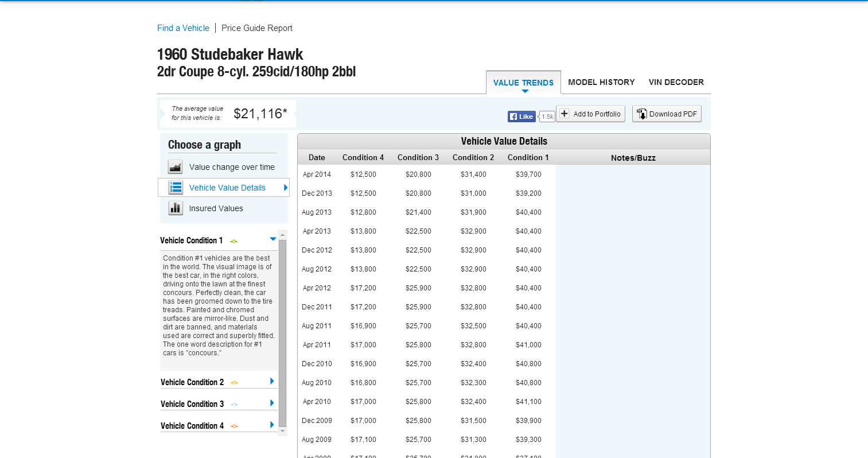Click the $17,100 value in Aug 2009 row

coord(363,440)
